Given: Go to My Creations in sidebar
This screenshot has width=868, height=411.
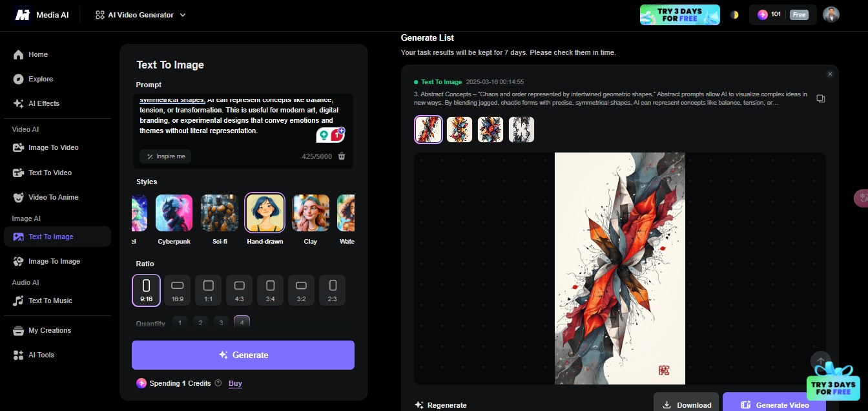Looking at the screenshot, I should [x=49, y=330].
